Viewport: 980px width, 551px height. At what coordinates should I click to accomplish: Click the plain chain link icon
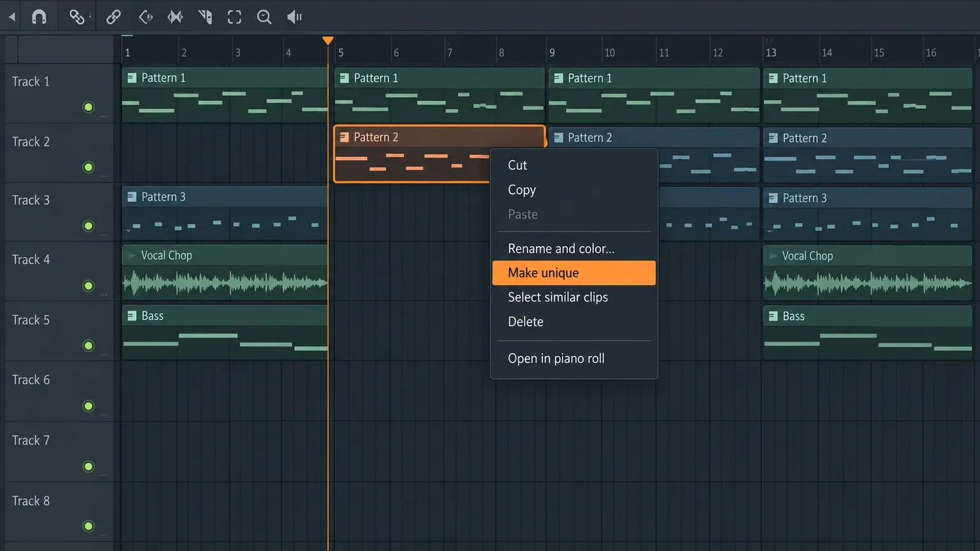[x=114, y=17]
